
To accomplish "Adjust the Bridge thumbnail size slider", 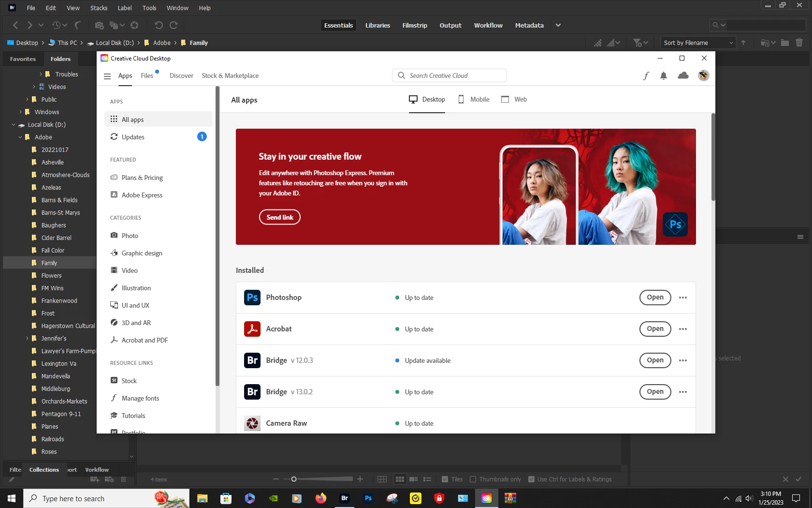I will (x=294, y=479).
